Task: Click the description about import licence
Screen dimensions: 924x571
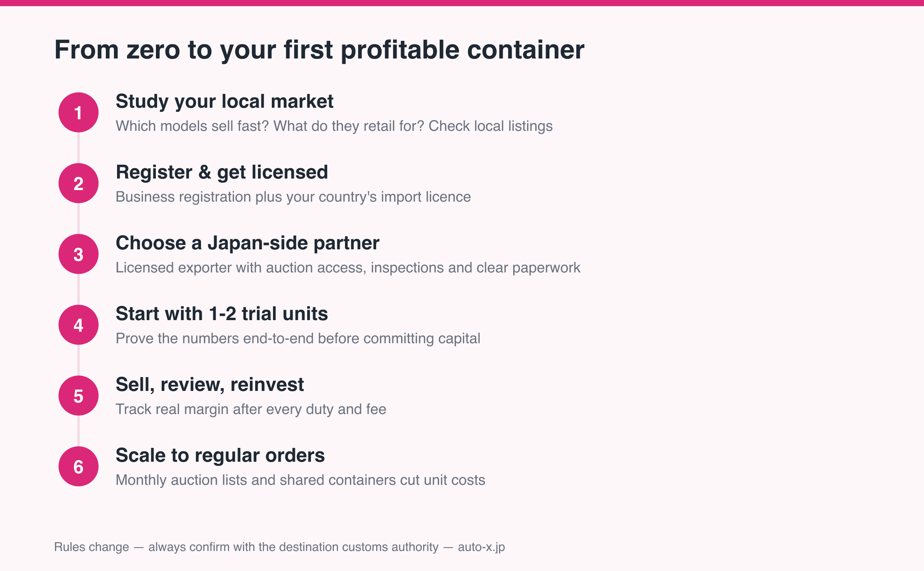Action: pos(293,197)
